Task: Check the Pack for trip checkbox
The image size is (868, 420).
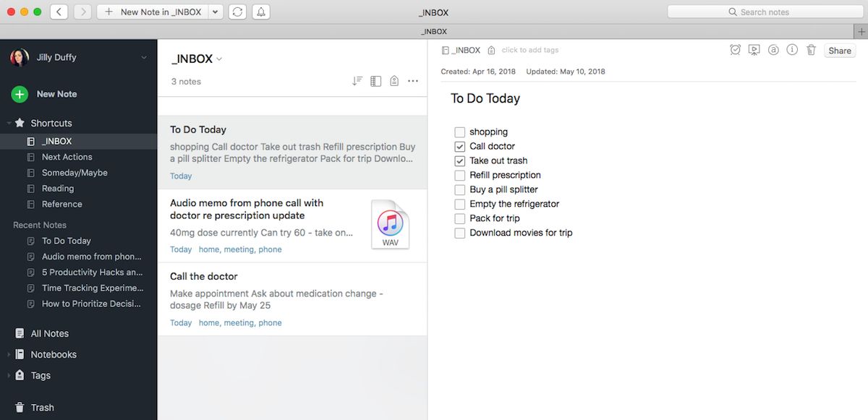Action: 459,218
